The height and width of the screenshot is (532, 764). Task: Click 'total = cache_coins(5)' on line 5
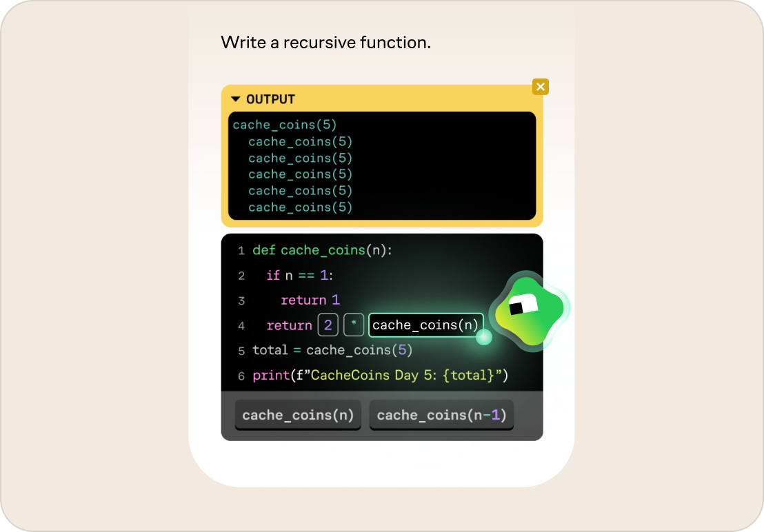(x=332, y=350)
